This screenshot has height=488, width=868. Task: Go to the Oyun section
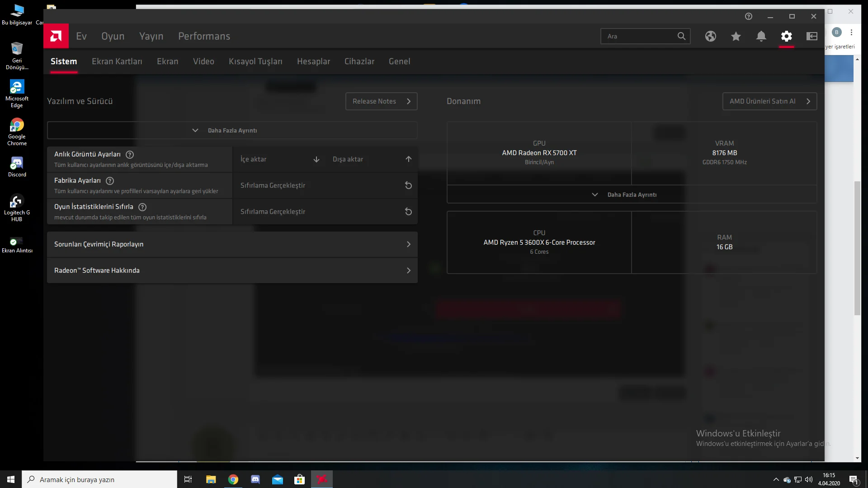point(113,36)
